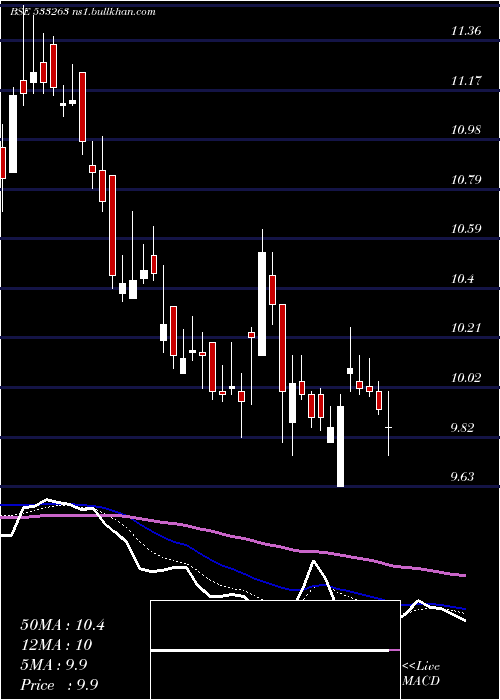Click the 5MA : 9.9 readout
The image size is (500, 700).
click(54, 665)
